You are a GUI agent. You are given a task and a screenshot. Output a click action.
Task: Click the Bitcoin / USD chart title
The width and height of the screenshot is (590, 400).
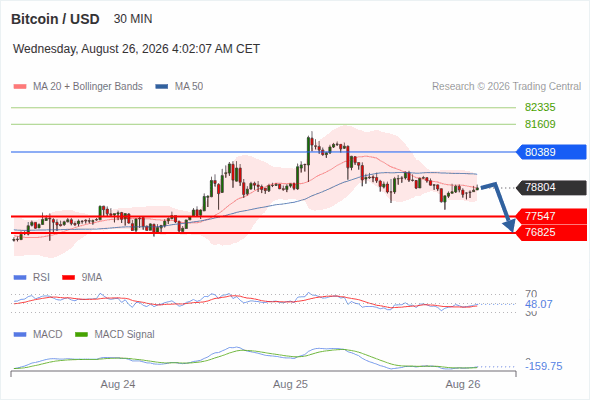55,19
